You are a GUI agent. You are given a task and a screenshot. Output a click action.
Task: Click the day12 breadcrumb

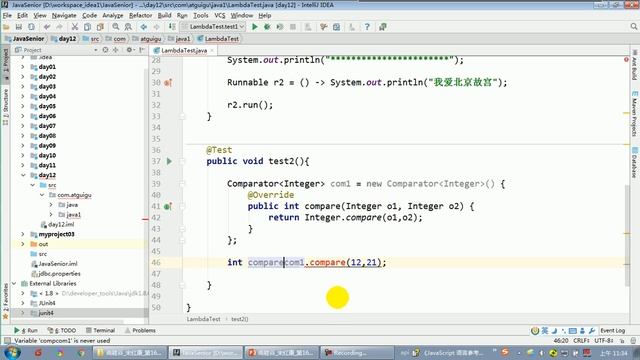(64, 39)
